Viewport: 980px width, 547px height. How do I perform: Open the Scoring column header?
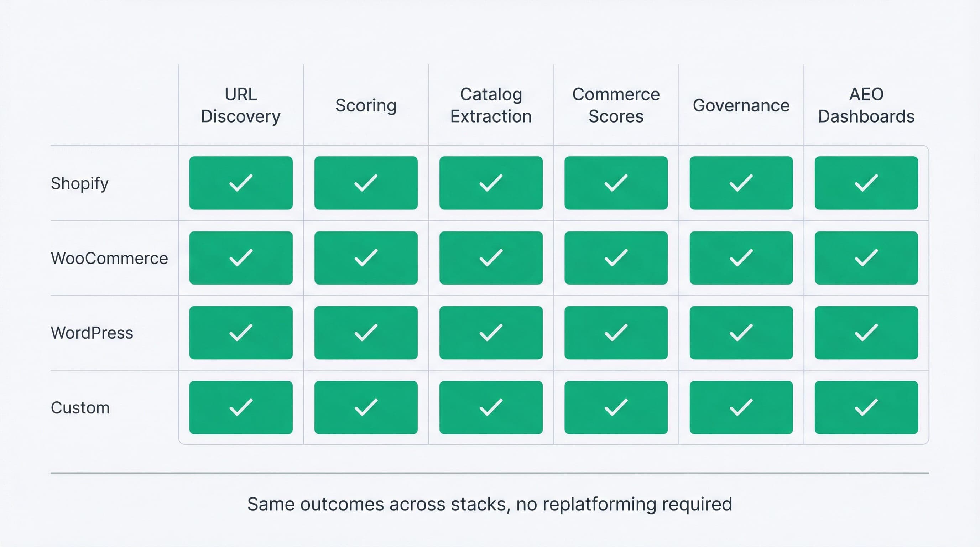366,105
